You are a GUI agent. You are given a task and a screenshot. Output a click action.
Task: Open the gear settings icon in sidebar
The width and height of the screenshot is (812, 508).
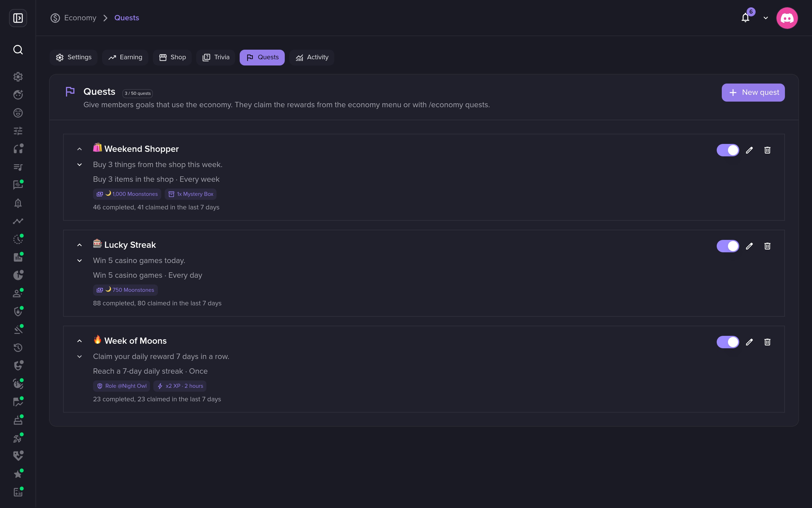[18, 76]
